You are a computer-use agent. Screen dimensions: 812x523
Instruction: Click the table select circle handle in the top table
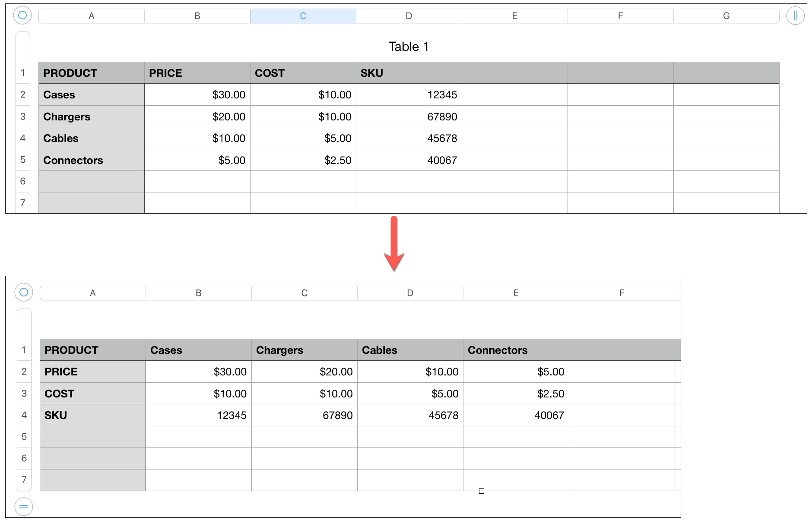(x=22, y=16)
